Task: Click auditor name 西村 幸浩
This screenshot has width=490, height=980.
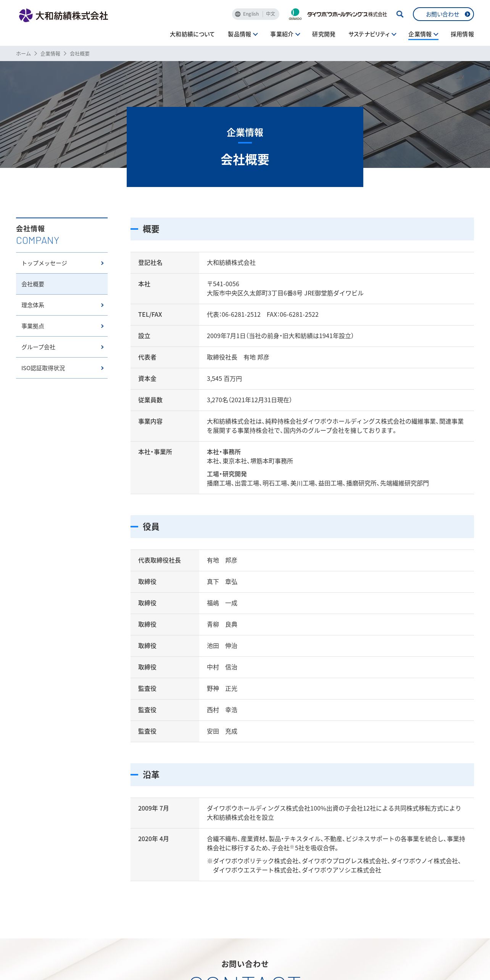Action: (222, 710)
